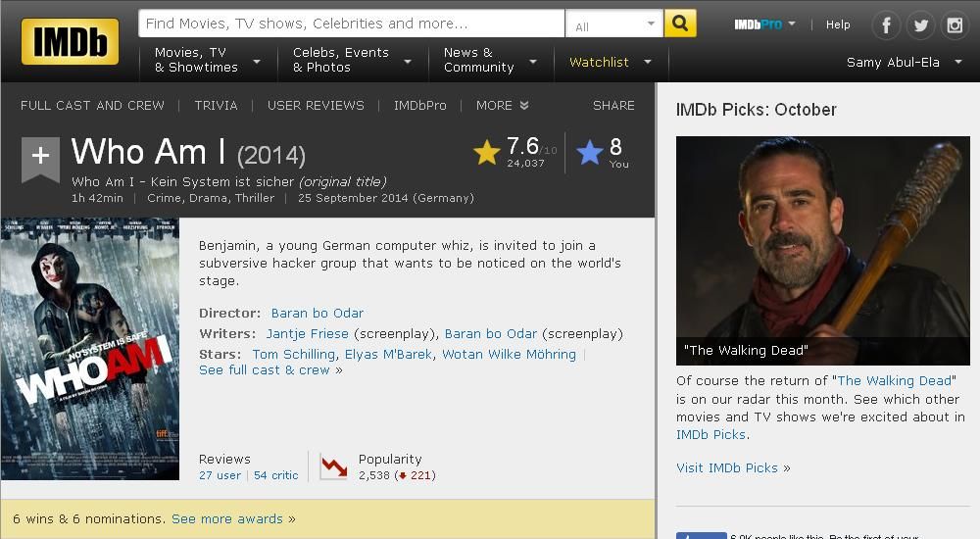Open USER REVIEWS
980x539 pixels.
pyautogui.click(x=316, y=106)
